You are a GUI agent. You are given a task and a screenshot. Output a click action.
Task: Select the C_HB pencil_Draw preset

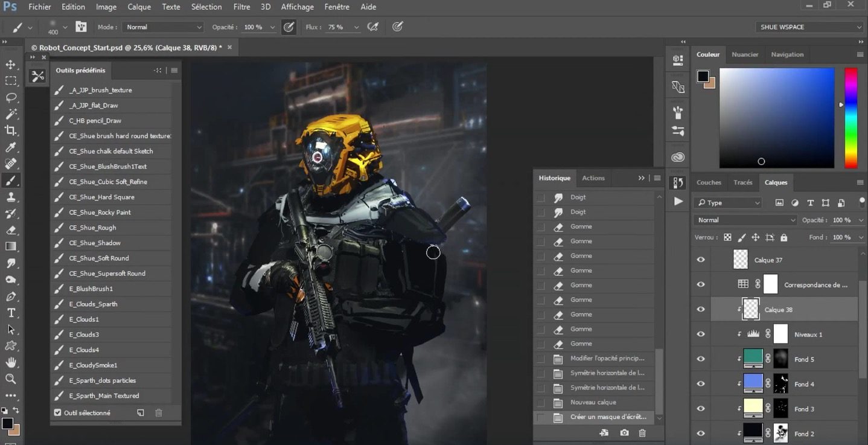[x=111, y=121]
